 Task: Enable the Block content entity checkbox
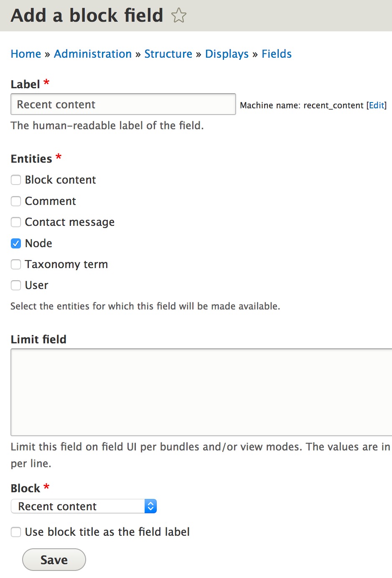click(x=15, y=180)
